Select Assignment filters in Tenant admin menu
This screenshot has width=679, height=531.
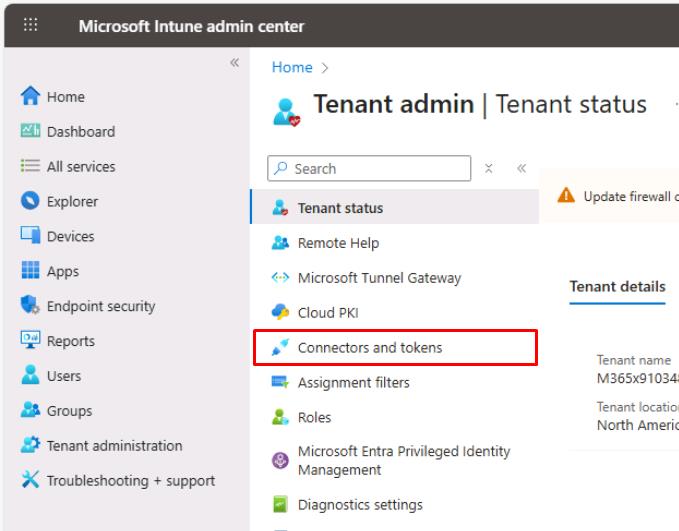coord(353,383)
